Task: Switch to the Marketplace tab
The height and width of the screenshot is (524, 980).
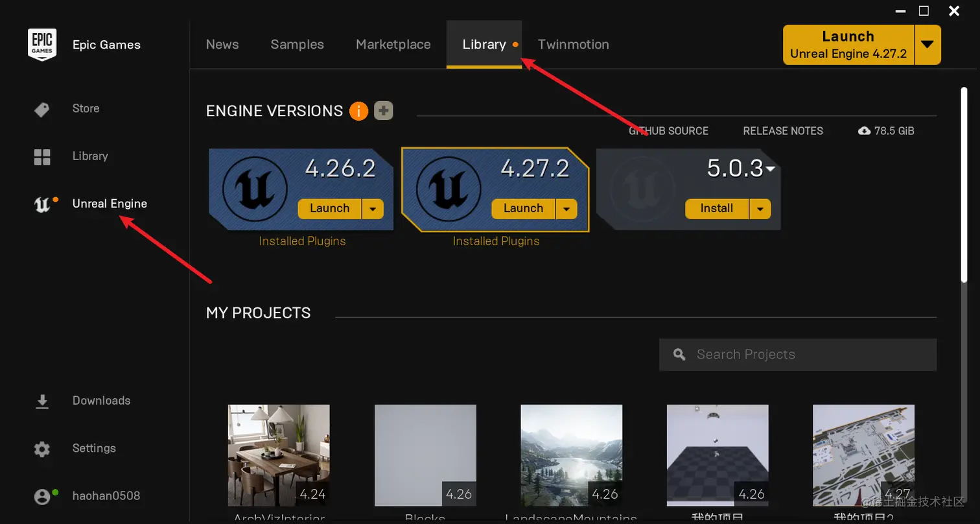Action: coord(393,44)
